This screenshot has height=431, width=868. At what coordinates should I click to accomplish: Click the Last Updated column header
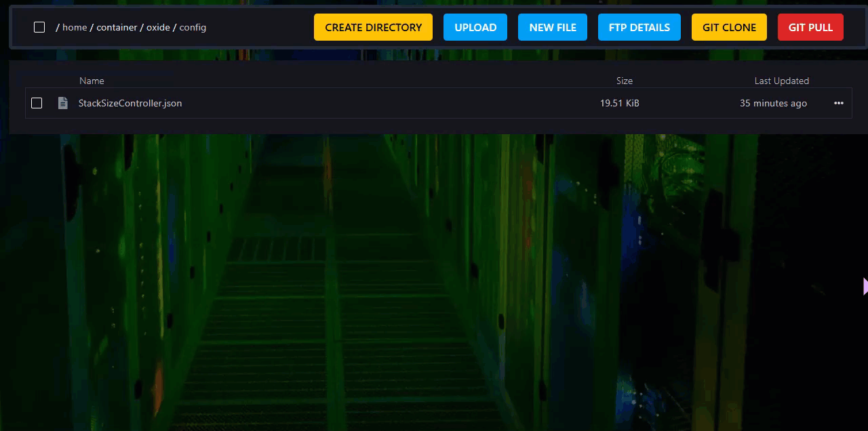click(x=782, y=81)
